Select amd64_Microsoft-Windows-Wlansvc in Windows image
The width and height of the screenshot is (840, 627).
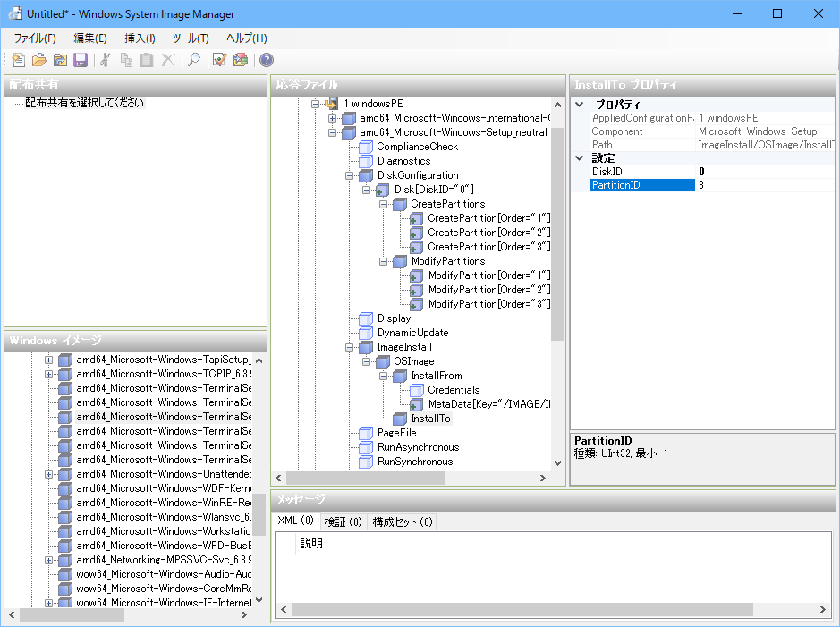pyautogui.click(x=164, y=517)
